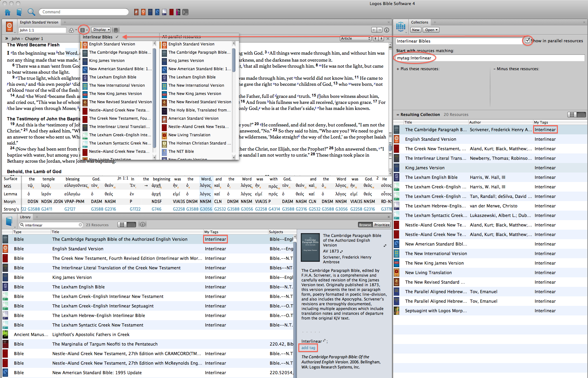Viewport: 588px width, 378px height.
Task: Select the Collections tab
Action: 420,22
